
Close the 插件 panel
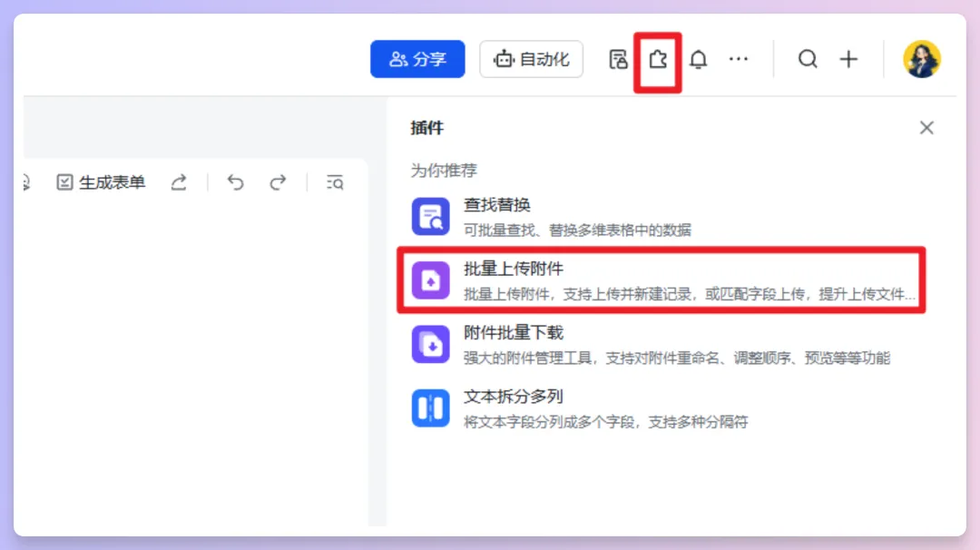(926, 127)
